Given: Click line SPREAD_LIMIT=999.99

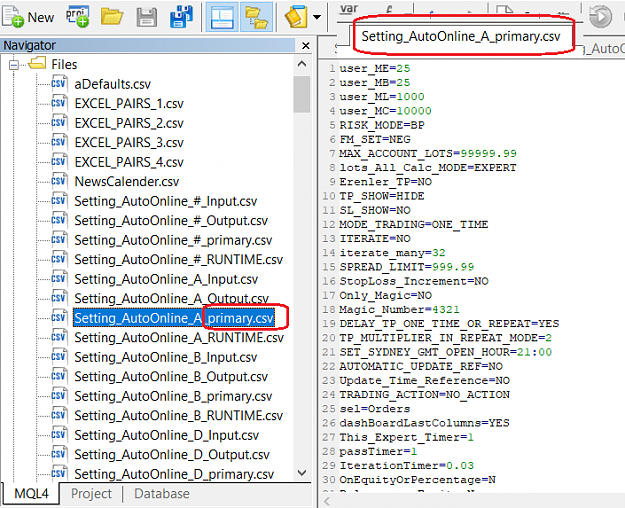Looking at the screenshot, I should tap(407, 267).
